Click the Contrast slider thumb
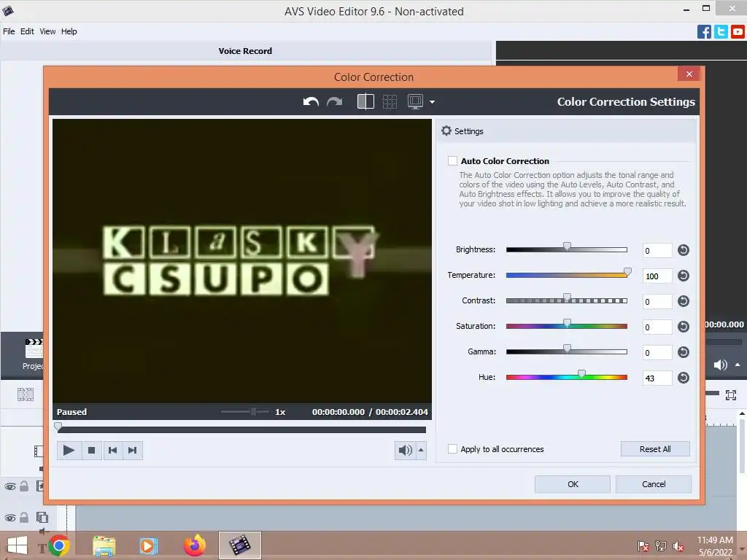Screen dimensions: 747x560 click(567, 297)
